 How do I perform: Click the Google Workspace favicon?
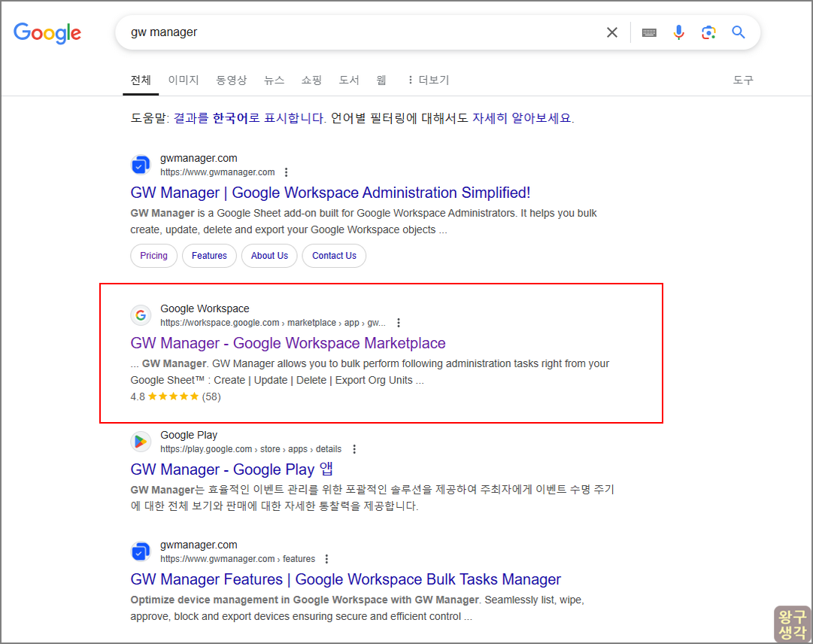(141, 314)
